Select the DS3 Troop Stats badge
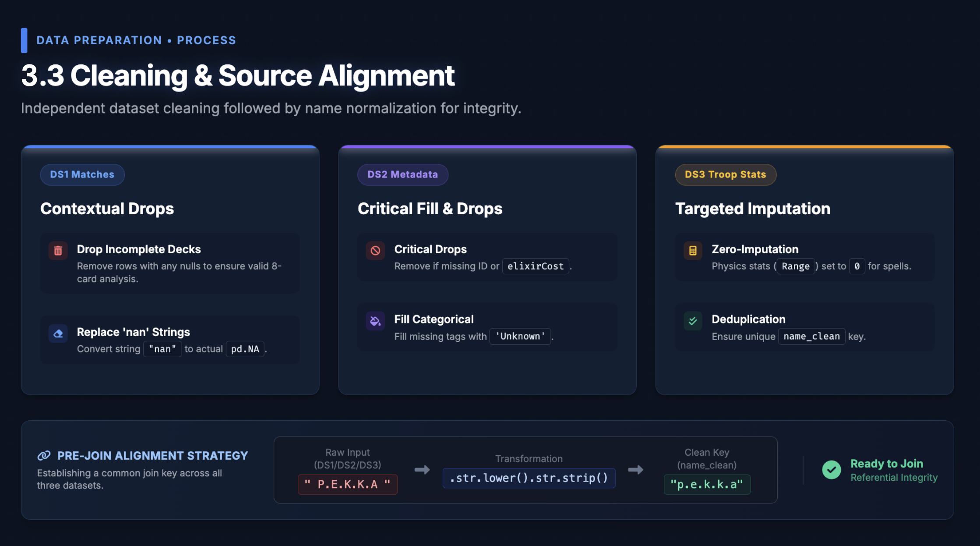Screen dimensions: 980x546 (725, 174)
